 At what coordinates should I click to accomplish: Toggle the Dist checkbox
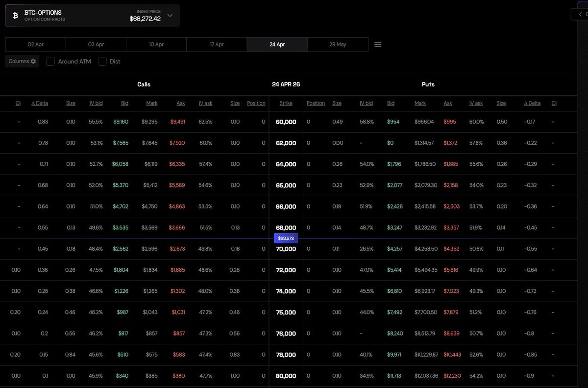[102, 61]
